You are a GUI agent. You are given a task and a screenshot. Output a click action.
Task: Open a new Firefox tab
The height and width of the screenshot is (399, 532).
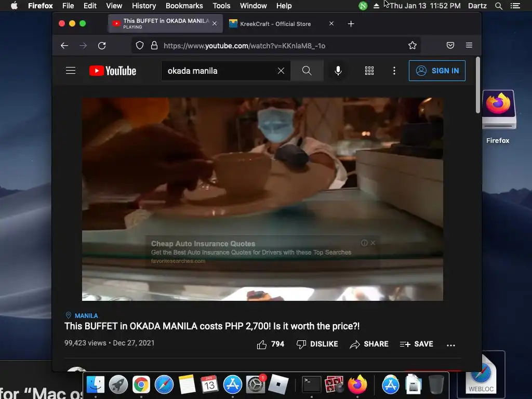(351, 24)
